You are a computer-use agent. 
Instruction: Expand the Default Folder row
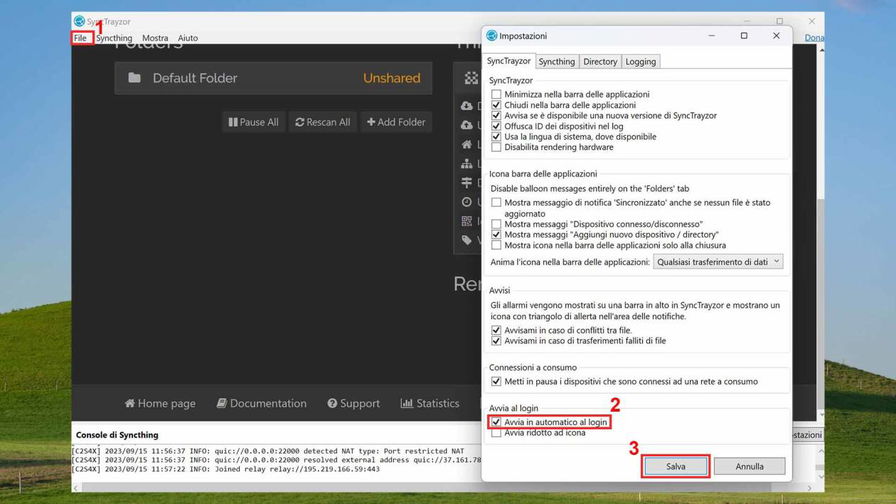(x=273, y=78)
